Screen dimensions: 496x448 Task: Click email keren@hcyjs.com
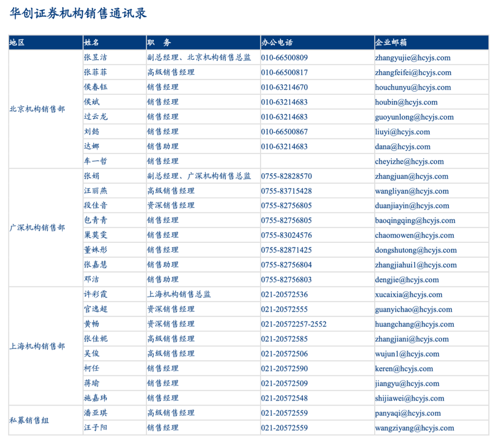pyautogui.click(x=404, y=369)
